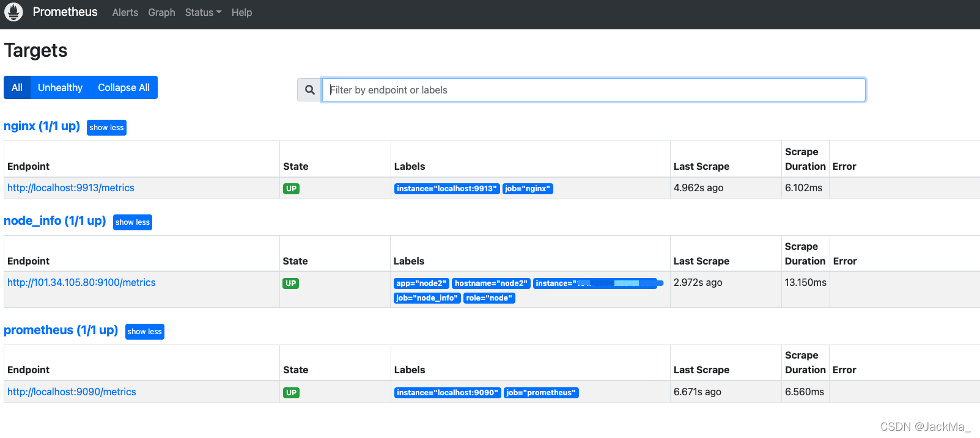Collapse the prometheus group with show less
Screen dimensions: 980x438
(x=144, y=332)
